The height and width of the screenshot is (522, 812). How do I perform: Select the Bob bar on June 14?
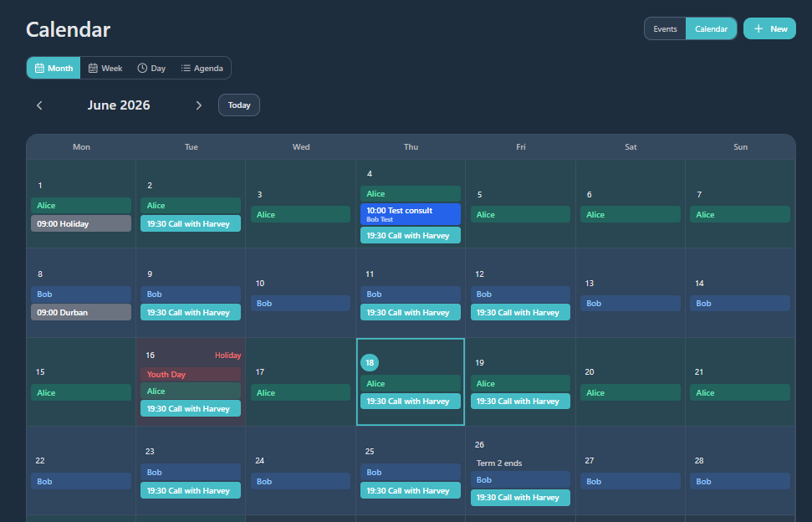tap(740, 304)
